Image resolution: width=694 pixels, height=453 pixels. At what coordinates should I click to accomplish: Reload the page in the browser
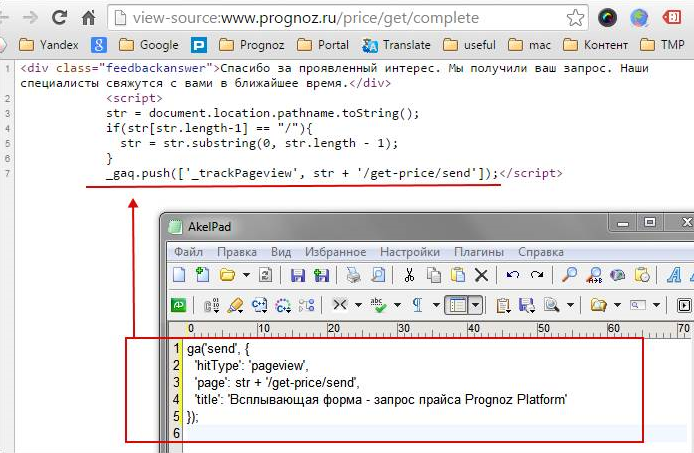(x=60, y=17)
